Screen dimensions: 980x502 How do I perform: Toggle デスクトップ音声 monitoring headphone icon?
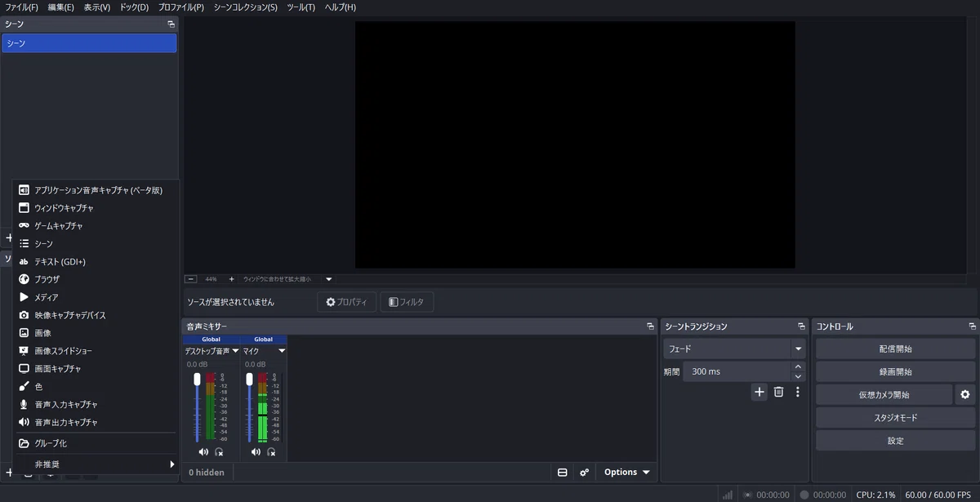coord(219,451)
